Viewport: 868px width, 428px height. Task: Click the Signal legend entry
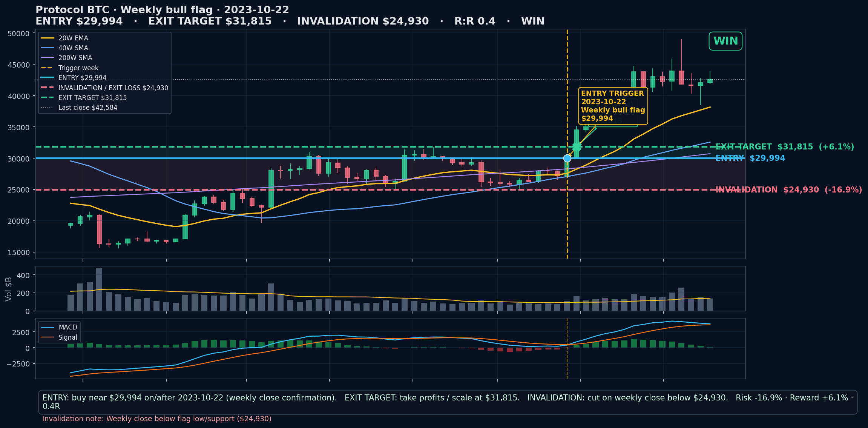pos(59,337)
